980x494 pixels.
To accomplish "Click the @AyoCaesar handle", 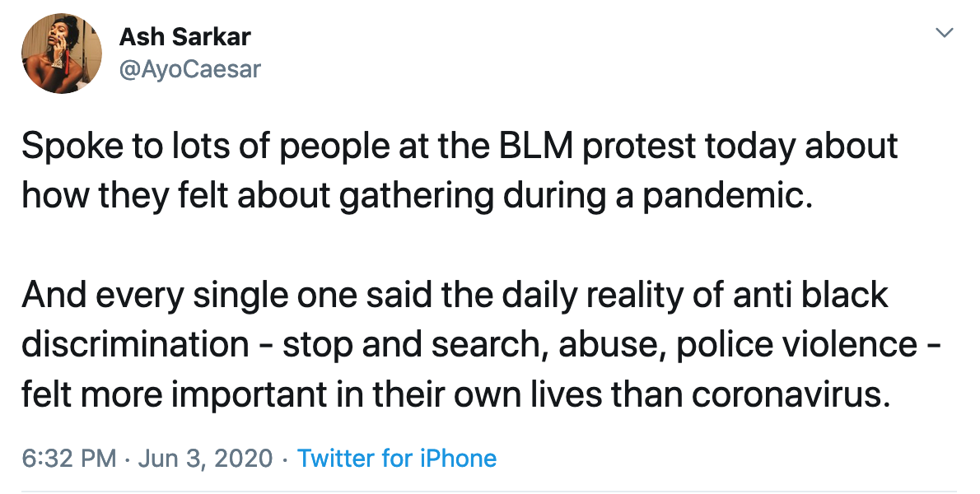I will tap(189, 69).
